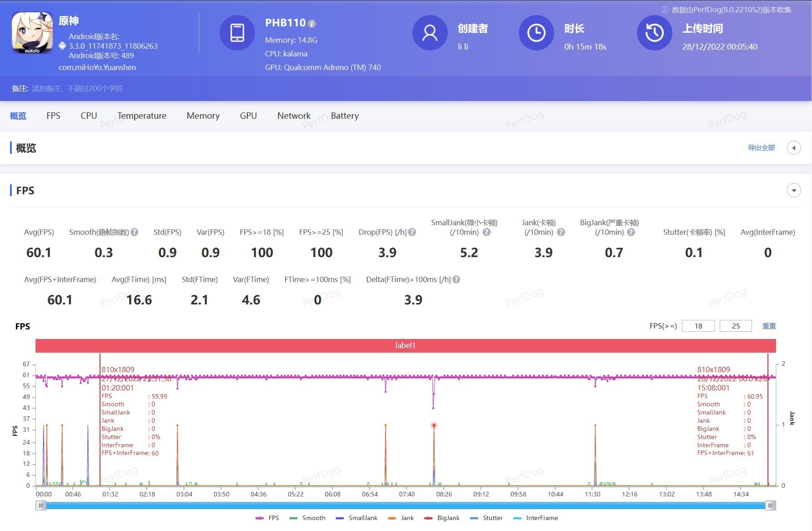The height and width of the screenshot is (531, 812).
Task: Collapse the overview panel with left arrow
Action: pyautogui.click(x=794, y=148)
